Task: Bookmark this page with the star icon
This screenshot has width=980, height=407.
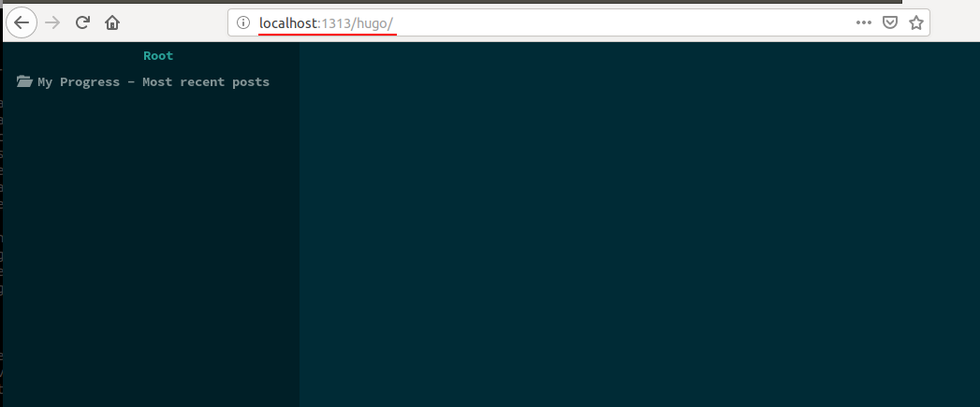Action: [916, 22]
